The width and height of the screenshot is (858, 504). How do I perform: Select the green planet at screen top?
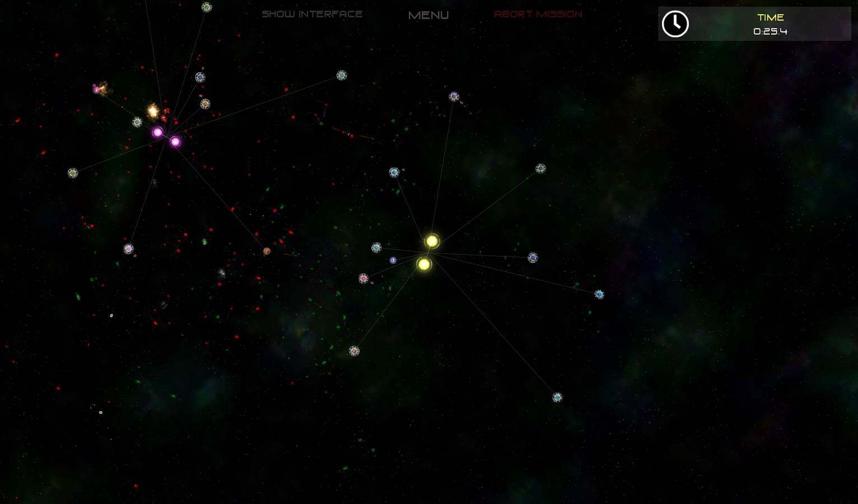coord(207,7)
